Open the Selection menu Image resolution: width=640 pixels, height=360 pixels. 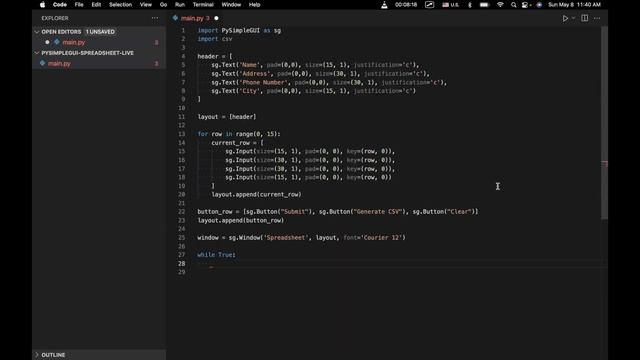[x=120, y=5]
